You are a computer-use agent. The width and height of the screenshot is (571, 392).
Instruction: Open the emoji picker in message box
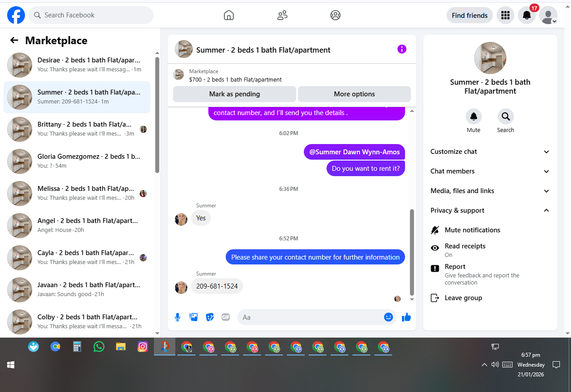pos(389,317)
